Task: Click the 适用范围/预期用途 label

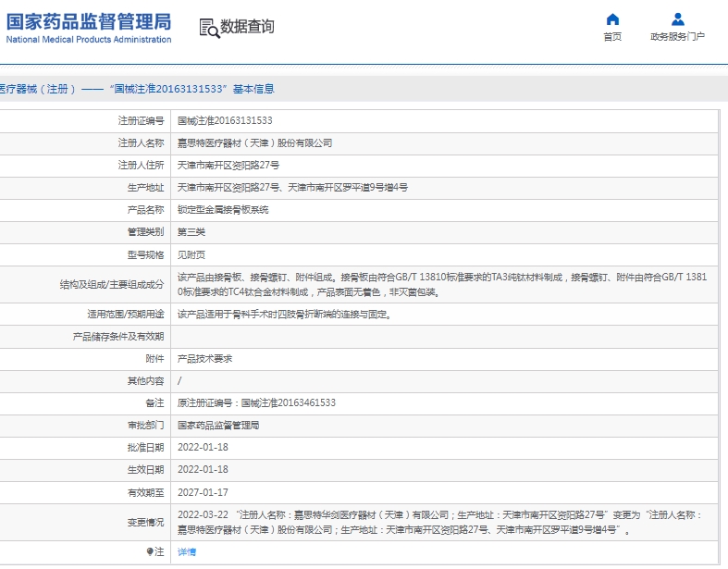Action: coord(126,315)
